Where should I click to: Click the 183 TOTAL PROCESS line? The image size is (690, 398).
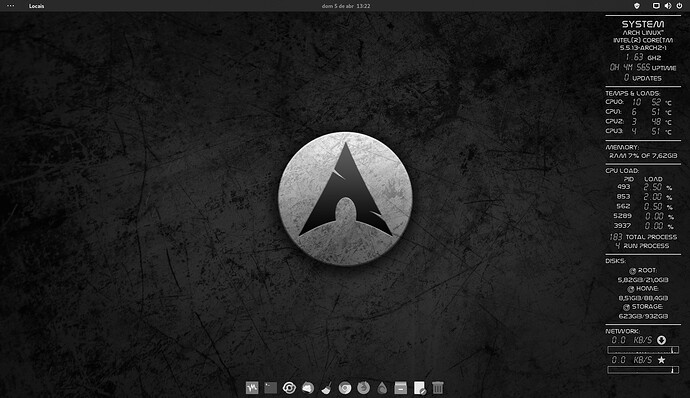tap(643, 237)
